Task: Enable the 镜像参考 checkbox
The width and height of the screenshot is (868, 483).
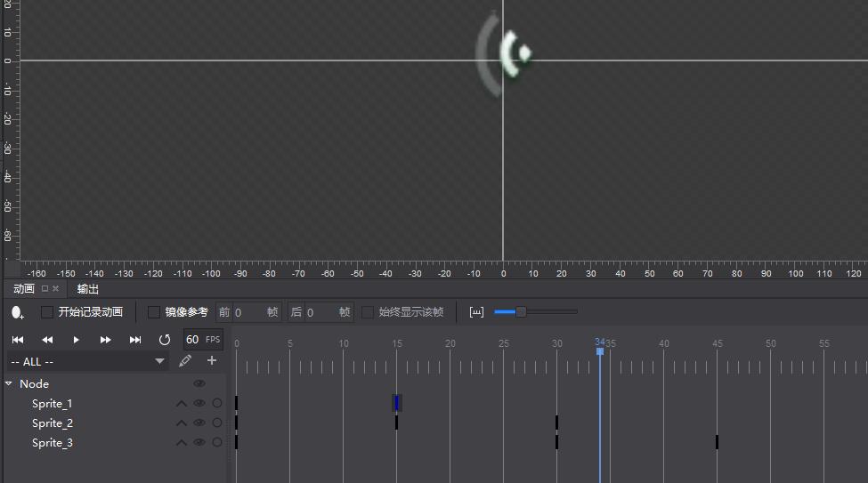Action: coord(154,312)
